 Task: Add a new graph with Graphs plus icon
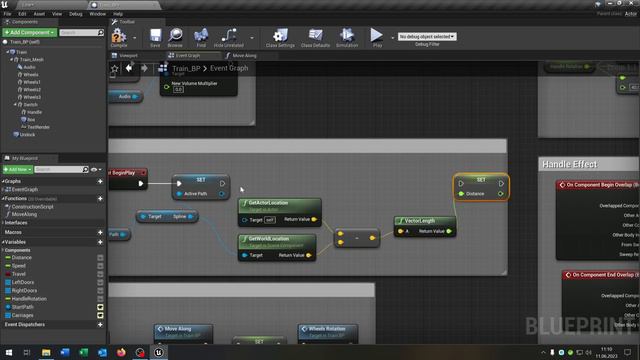click(x=100, y=181)
